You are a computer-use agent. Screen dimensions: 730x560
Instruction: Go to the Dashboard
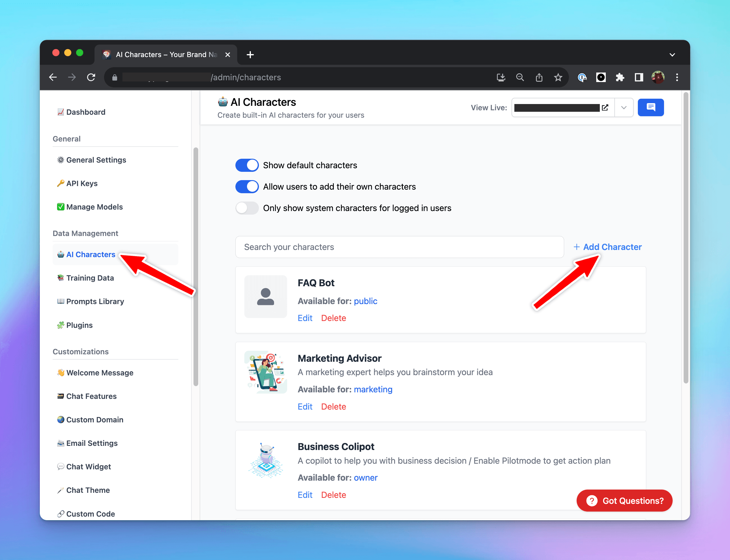pyautogui.click(x=86, y=112)
